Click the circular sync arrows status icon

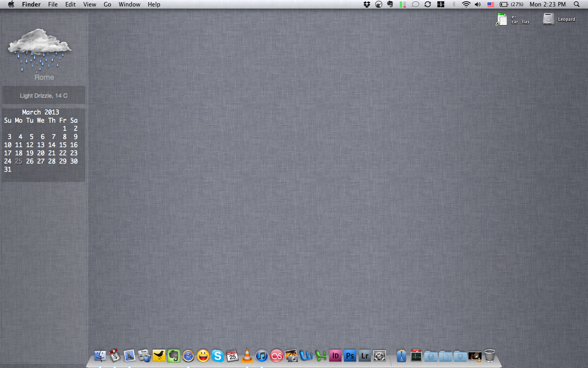pos(428,4)
